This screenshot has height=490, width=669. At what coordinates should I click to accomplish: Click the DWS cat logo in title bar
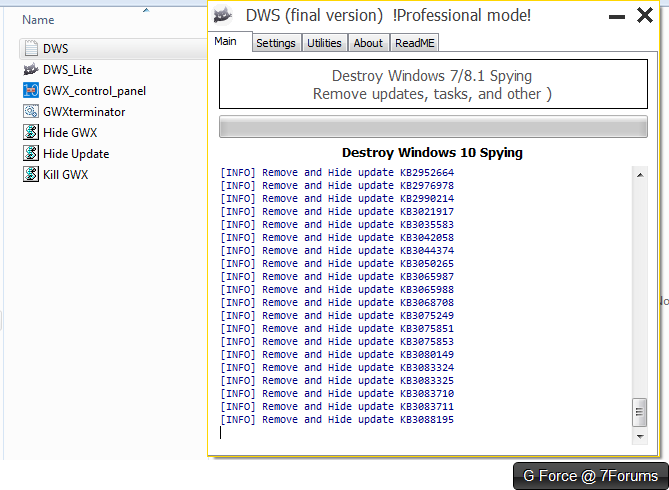[x=223, y=15]
